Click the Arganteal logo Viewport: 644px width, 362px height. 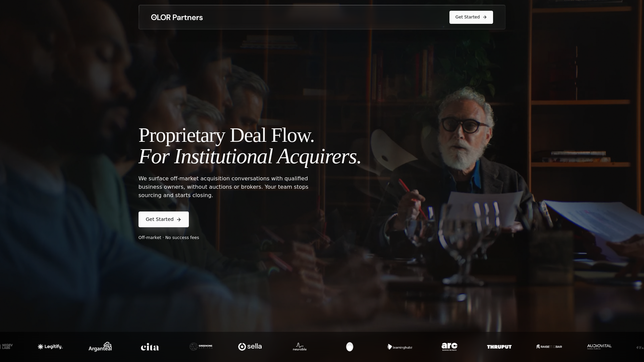coord(100,347)
